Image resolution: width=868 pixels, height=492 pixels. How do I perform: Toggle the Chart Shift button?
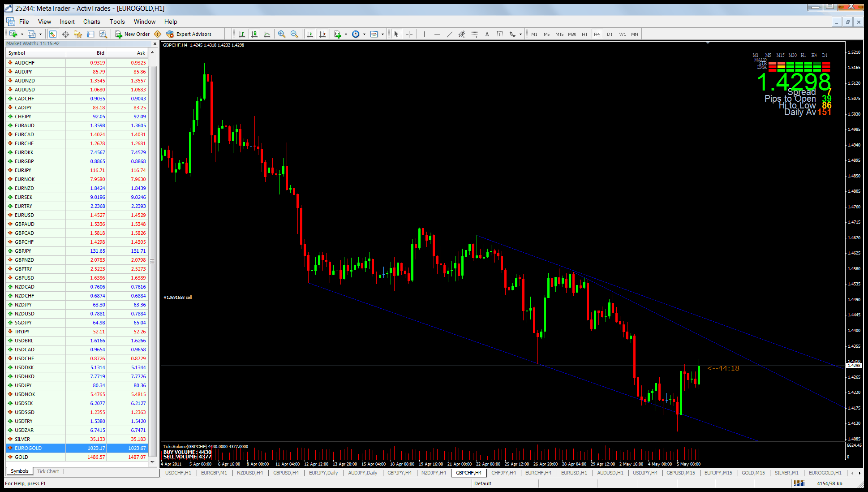[322, 34]
